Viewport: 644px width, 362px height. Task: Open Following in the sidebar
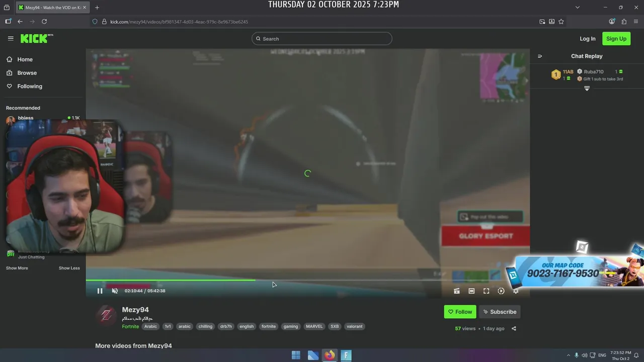pyautogui.click(x=30, y=86)
